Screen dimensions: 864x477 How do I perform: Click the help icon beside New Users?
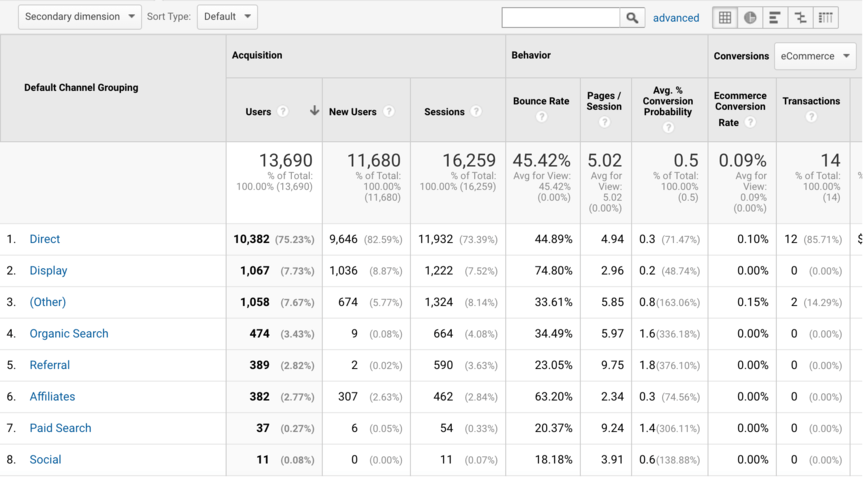pos(389,112)
